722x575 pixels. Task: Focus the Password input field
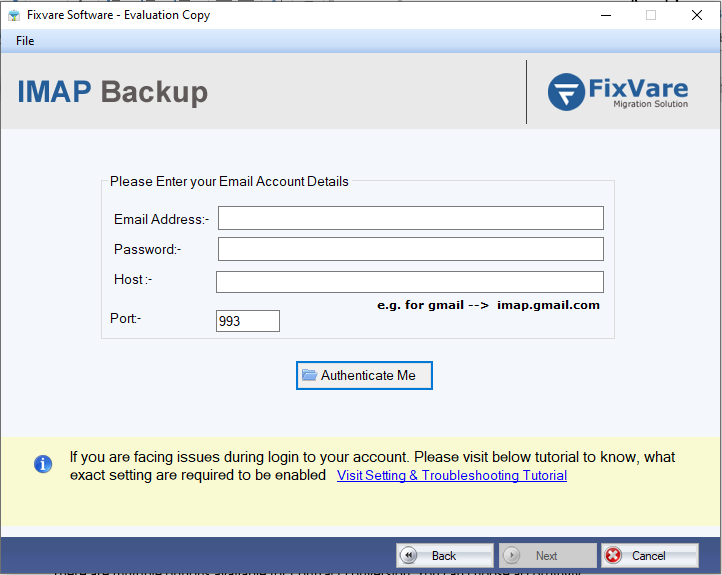coord(411,249)
